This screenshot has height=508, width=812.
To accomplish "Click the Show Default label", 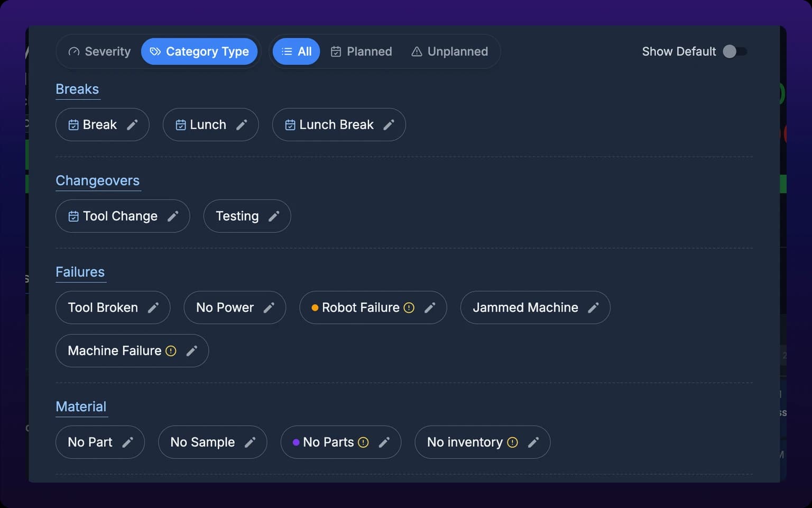I will click(x=679, y=51).
